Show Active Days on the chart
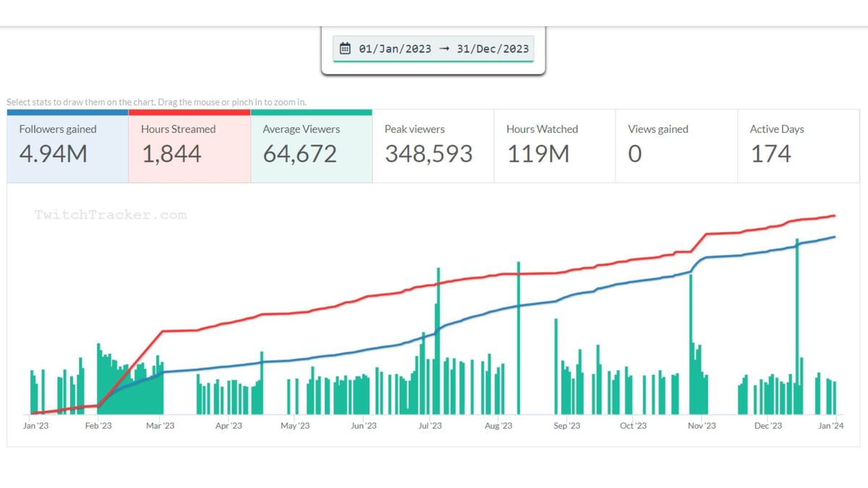The height and width of the screenshot is (488, 868). (799, 145)
